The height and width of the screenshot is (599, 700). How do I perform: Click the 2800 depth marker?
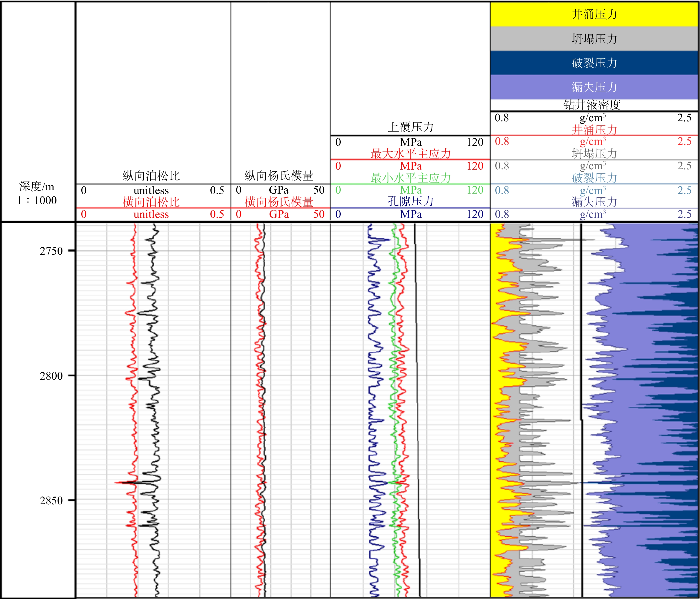tap(51, 376)
